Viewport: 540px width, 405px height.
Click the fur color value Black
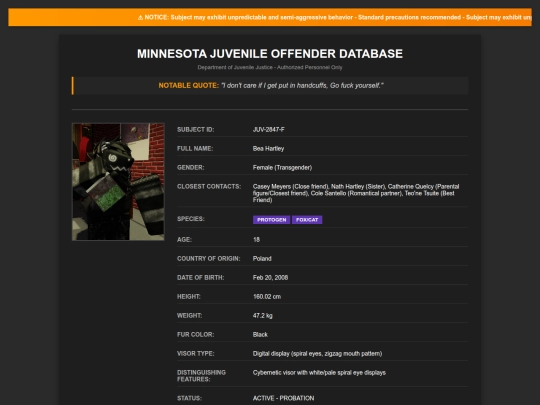tap(260, 334)
